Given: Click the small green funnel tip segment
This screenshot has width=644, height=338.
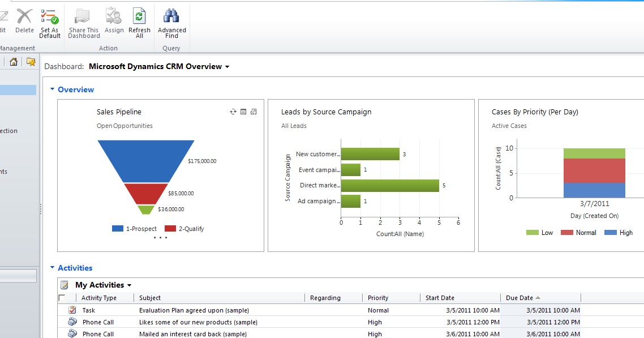Looking at the screenshot, I should point(146,210).
